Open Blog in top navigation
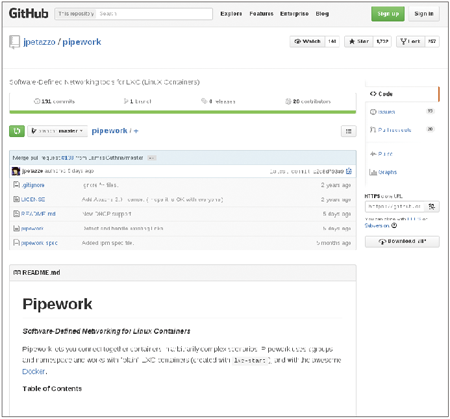 tap(322, 14)
